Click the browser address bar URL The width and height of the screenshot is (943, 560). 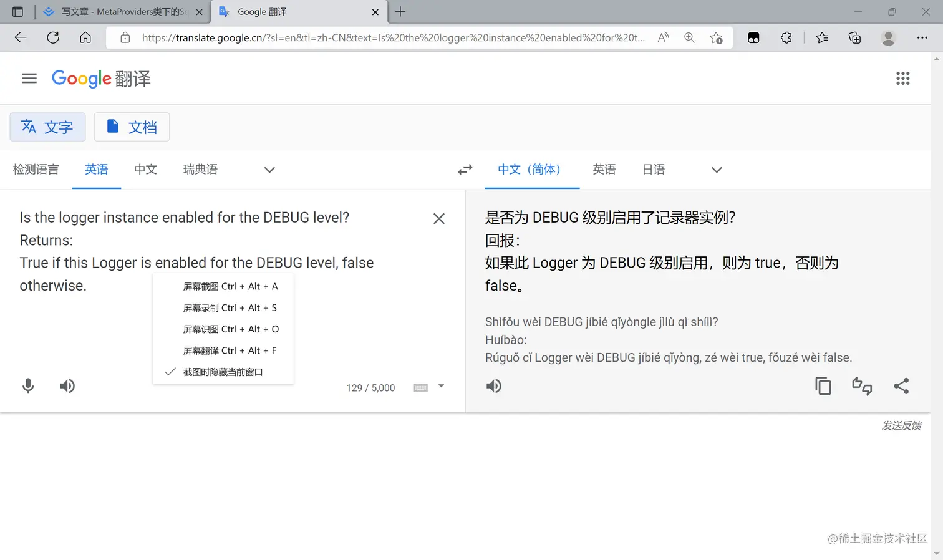tap(393, 37)
